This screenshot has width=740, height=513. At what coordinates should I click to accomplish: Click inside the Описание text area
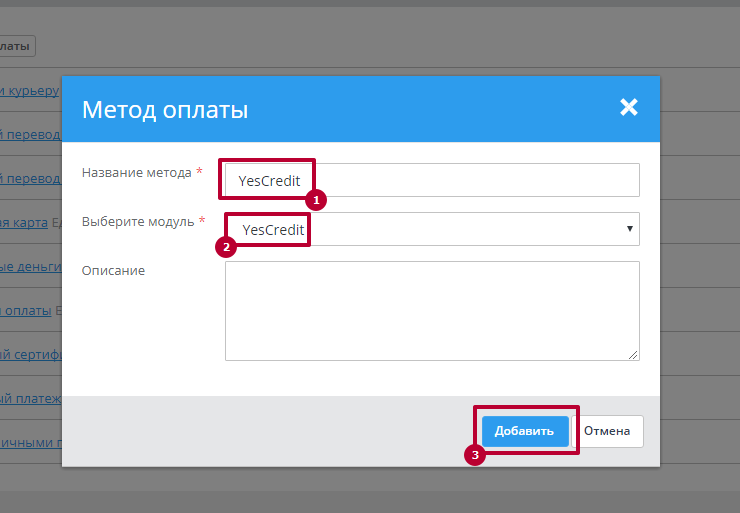[x=431, y=310]
